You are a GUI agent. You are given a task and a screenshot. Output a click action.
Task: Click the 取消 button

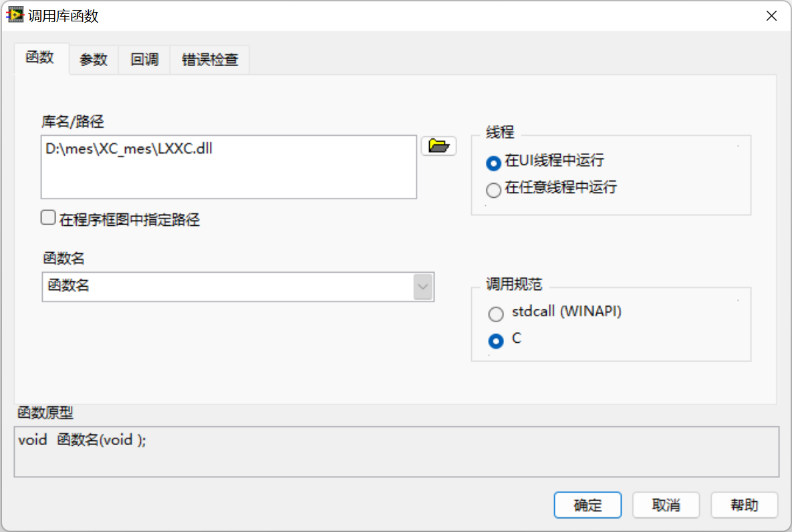pos(666,505)
